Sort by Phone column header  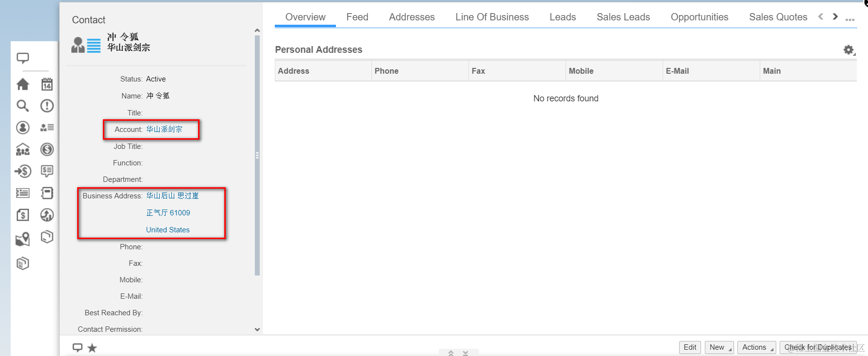tap(420, 71)
